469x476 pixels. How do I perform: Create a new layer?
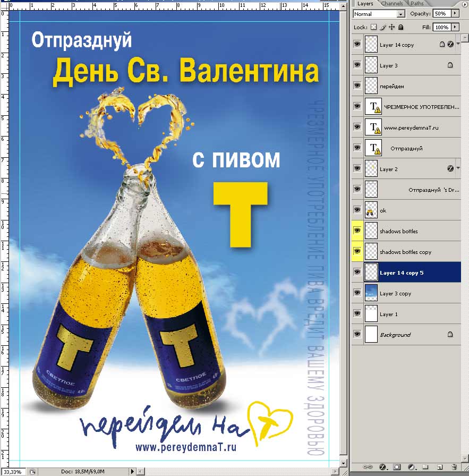pos(440,467)
